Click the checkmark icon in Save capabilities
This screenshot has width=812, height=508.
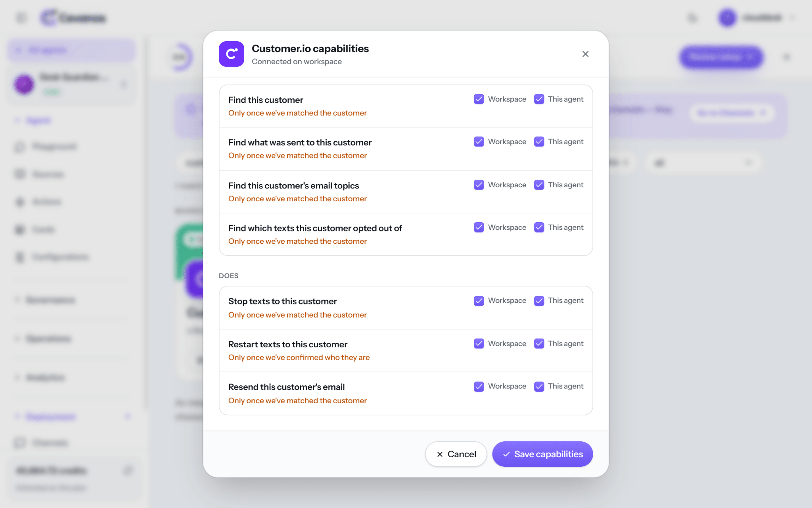506,454
